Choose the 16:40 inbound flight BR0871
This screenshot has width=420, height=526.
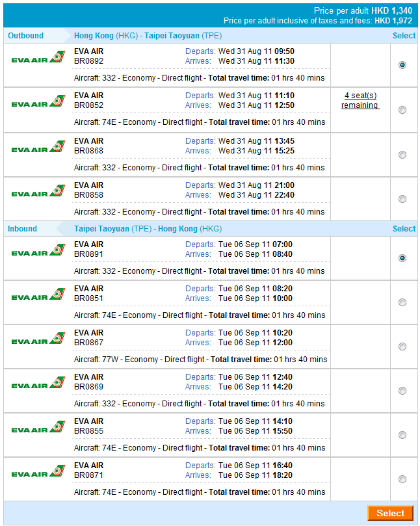(x=402, y=479)
